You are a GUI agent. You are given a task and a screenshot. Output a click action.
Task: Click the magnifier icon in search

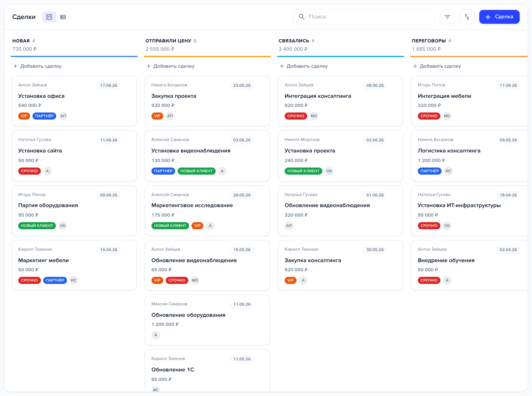click(x=302, y=17)
